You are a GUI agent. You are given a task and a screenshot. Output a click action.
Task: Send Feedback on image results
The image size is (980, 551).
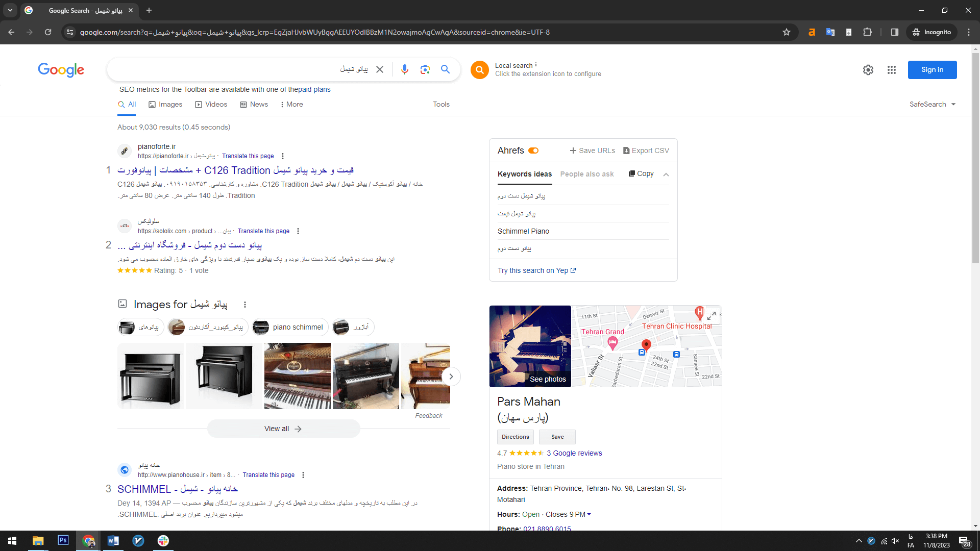pos(428,416)
